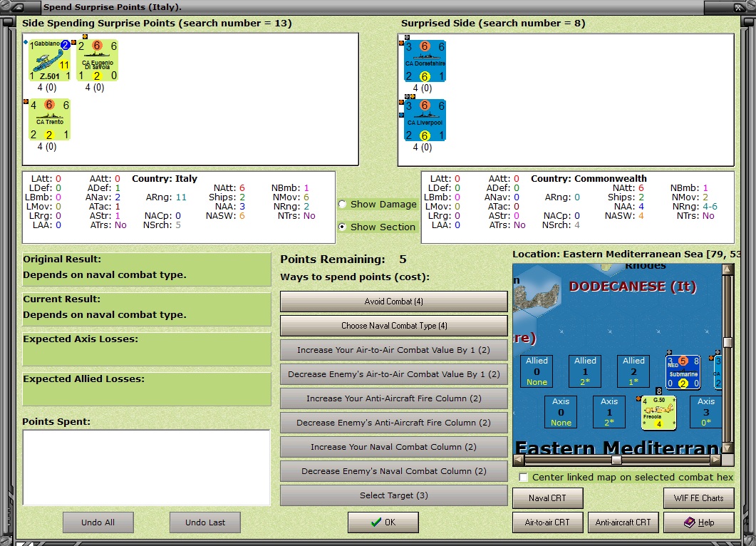This screenshot has width=756, height=546.
Task: Open Help with the book icon
Action: pyautogui.click(x=698, y=522)
